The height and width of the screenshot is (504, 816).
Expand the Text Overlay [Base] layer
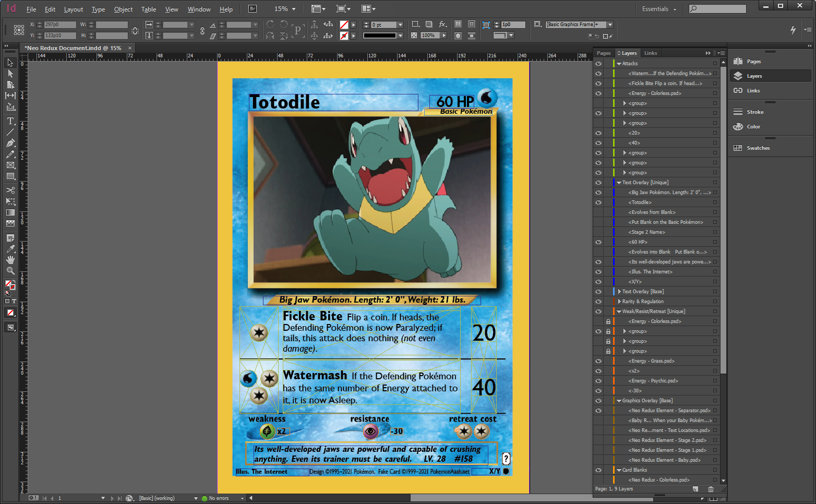619,292
